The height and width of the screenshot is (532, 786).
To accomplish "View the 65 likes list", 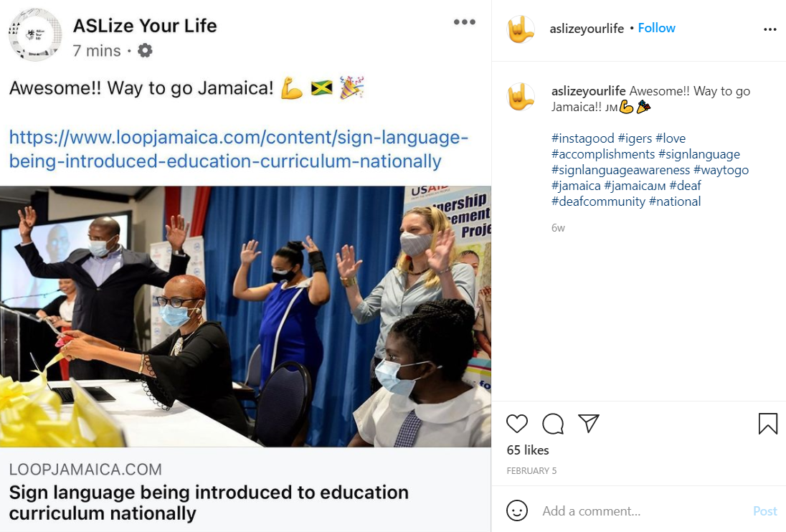I will pyautogui.click(x=528, y=450).
